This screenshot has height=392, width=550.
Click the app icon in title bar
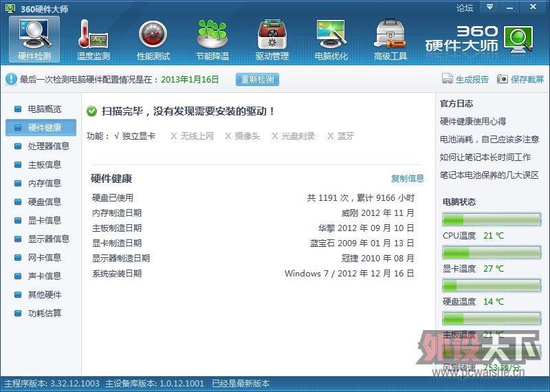coord(10,8)
